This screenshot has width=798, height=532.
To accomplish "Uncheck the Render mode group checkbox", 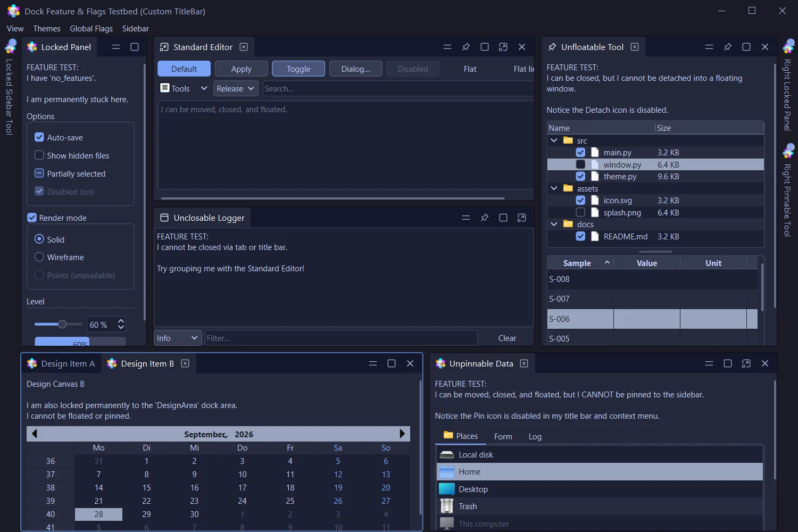I will (x=32, y=218).
